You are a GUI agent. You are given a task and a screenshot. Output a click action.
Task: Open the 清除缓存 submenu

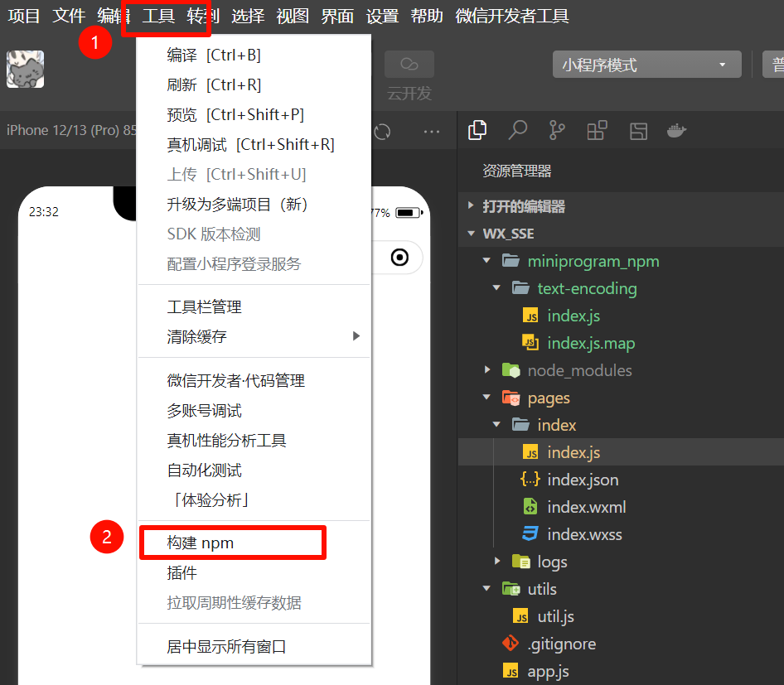(254, 336)
